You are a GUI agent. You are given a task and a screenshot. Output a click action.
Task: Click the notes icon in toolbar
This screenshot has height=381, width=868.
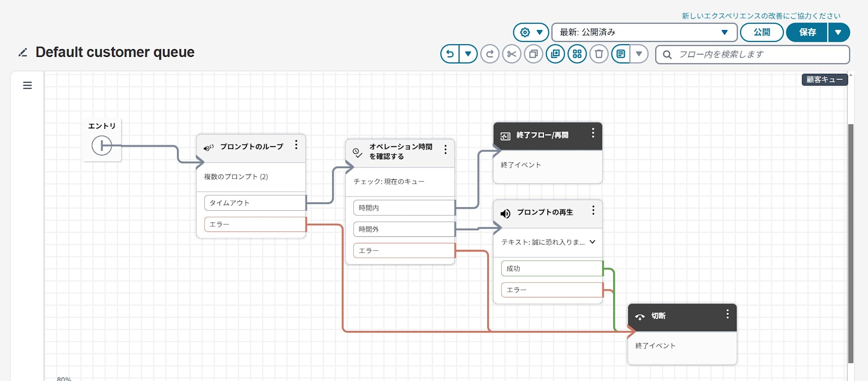[x=621, y=54]
